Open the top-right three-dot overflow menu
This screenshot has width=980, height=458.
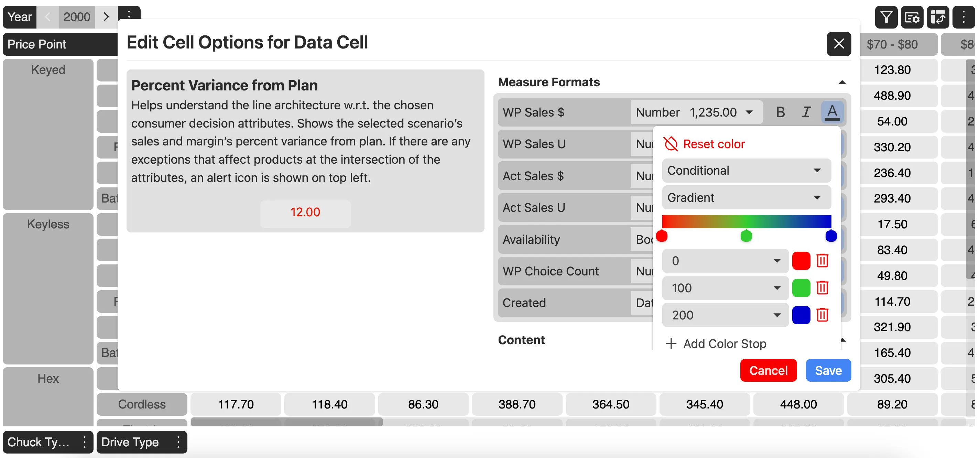(x=963, y=17)
